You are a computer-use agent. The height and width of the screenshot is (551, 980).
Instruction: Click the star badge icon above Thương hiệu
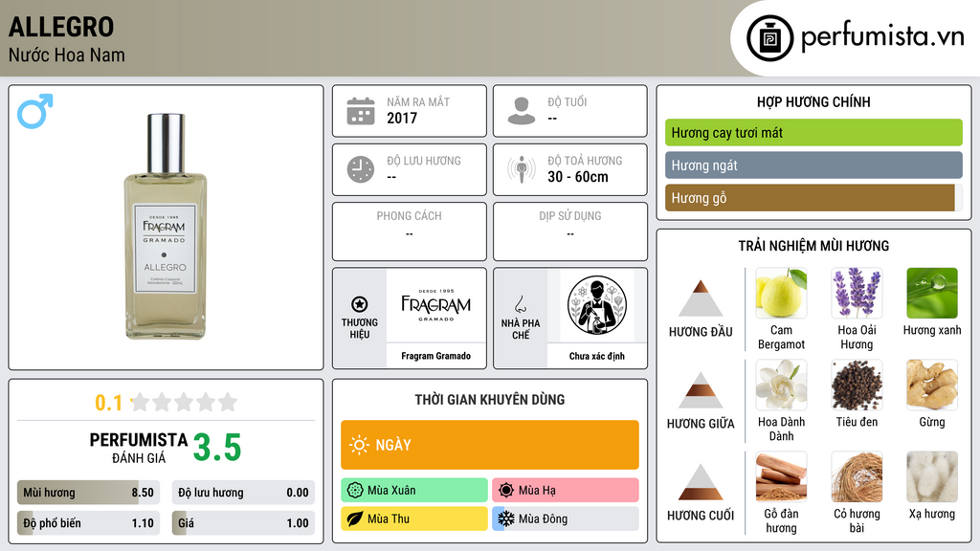click(x=360, y=304)
